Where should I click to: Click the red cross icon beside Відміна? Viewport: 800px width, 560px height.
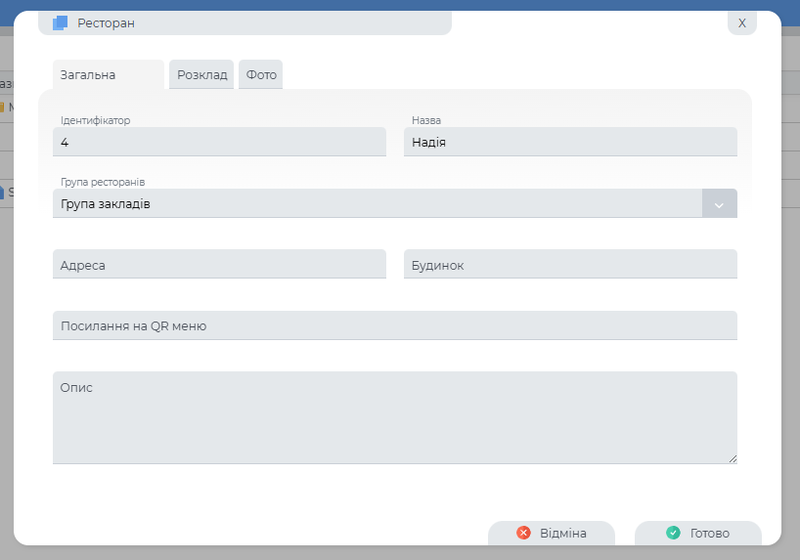tap(523, 533)
